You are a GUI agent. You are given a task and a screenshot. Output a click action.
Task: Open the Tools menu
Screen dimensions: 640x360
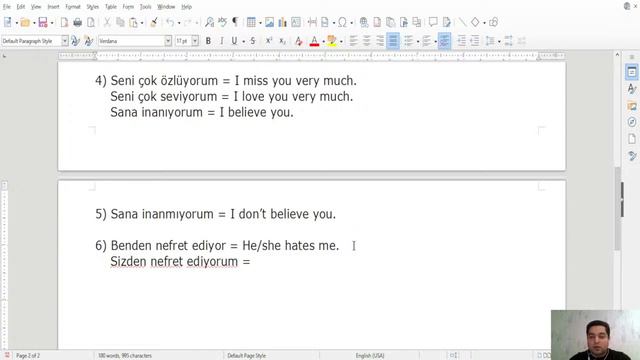tap(145, 7)
